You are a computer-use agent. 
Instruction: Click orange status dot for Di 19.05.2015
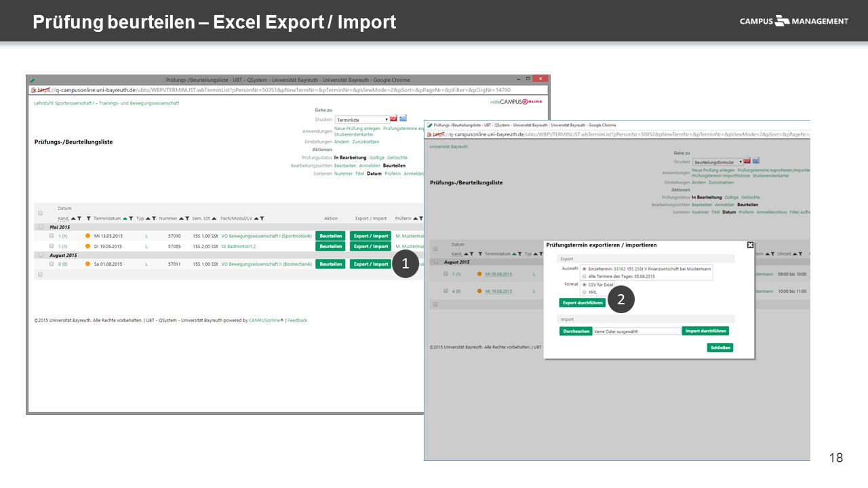87,246
